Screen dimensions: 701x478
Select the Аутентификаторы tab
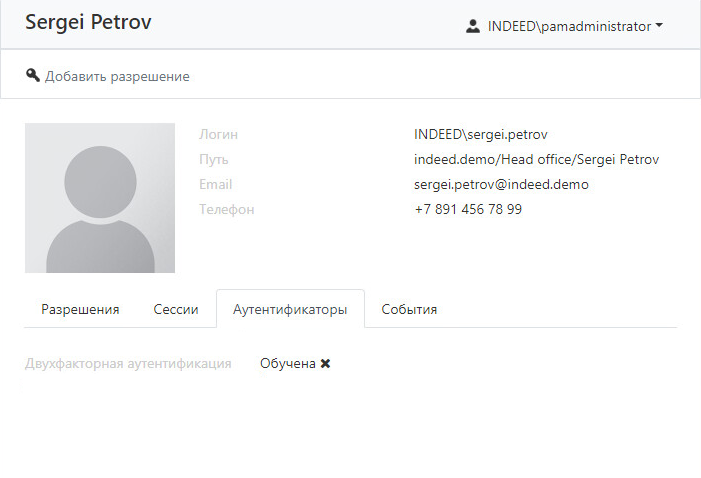[290, 309]
